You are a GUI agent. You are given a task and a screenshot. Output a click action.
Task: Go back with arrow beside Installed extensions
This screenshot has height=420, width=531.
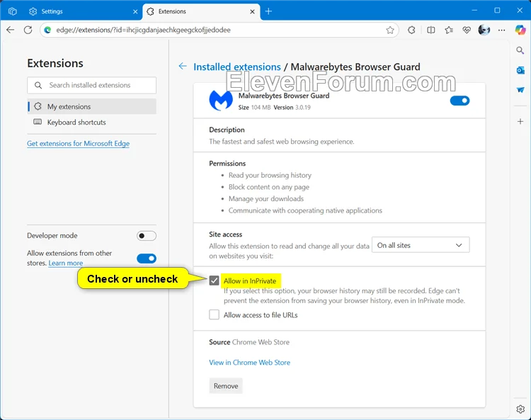tap(183, 66)
